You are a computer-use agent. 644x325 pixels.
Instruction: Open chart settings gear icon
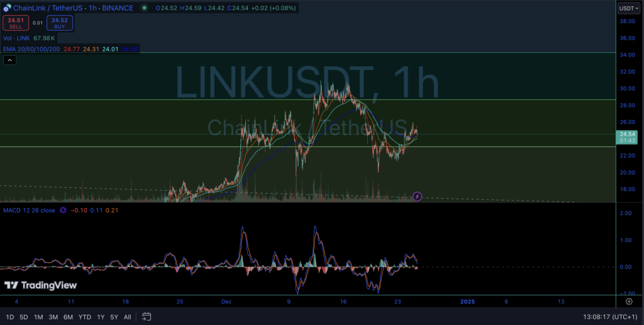(x=629, y=302)
